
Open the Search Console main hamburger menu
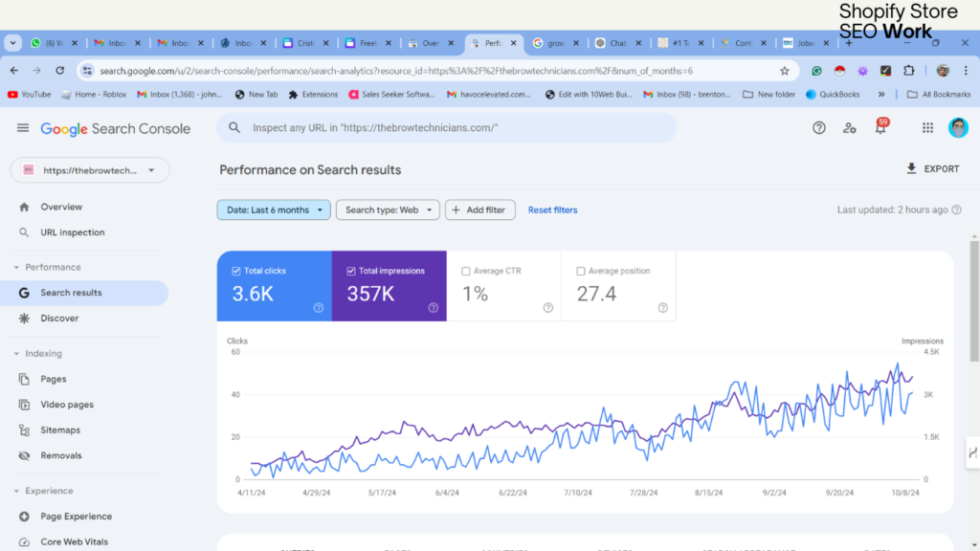[x=23, y=128]
